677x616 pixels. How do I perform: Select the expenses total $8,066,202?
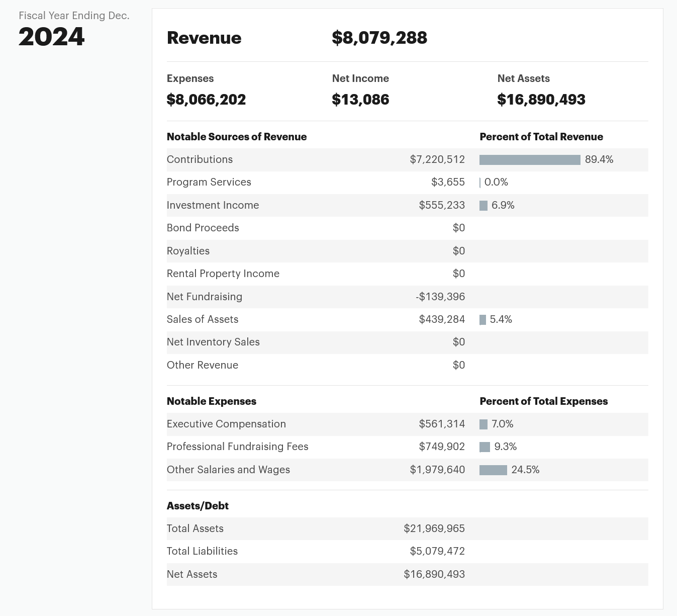(x=206, y=100)
